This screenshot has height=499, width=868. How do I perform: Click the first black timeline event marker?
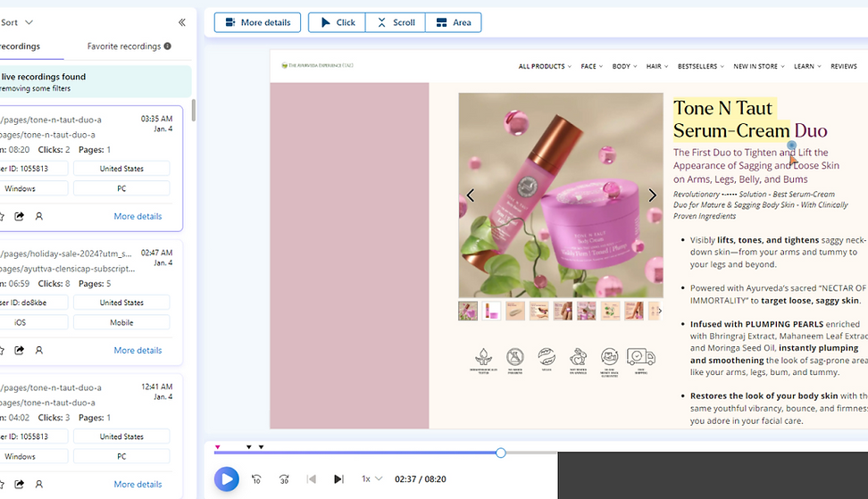pyautogui.click(x=249, y=447)
